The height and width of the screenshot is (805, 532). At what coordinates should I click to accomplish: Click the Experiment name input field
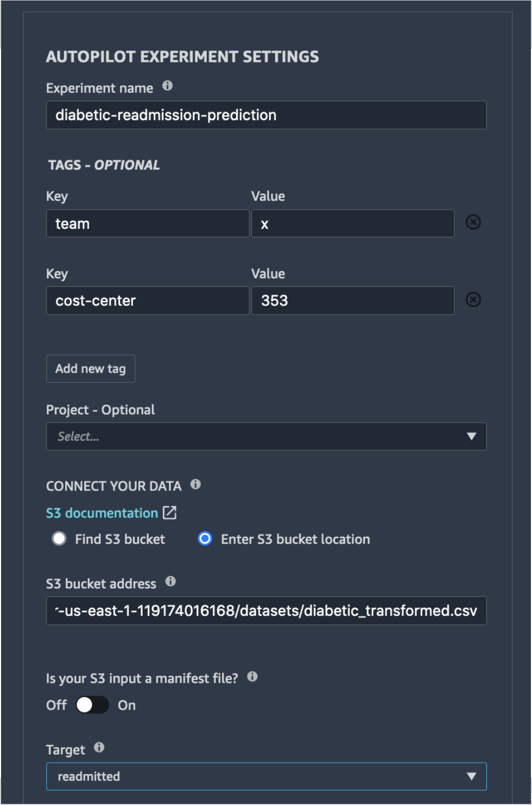(x=267, y=115)
